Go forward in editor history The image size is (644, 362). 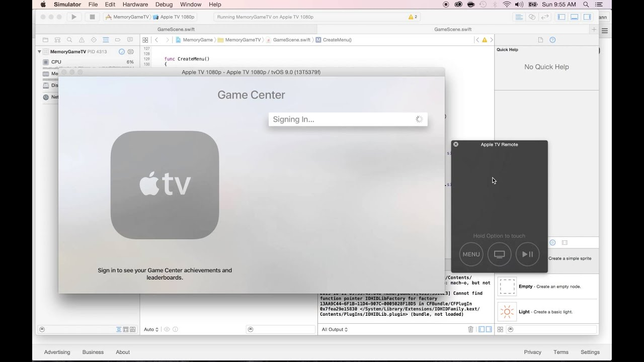(168, 40)
